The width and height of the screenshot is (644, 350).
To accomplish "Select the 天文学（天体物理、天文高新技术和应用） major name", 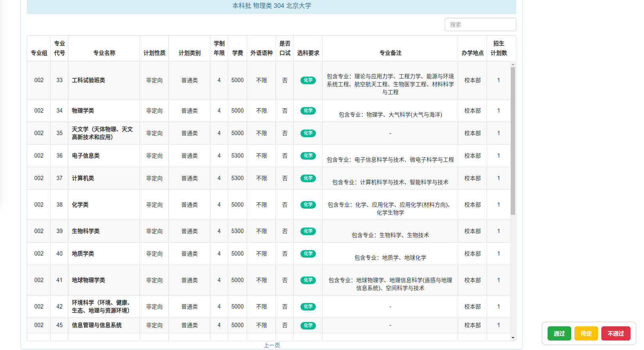I will tap(102, 133).
